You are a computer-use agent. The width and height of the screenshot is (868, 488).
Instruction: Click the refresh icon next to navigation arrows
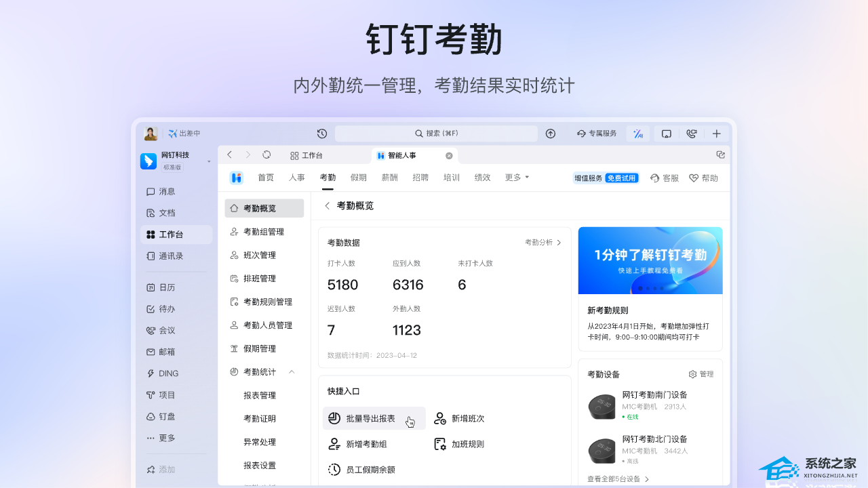267,155
